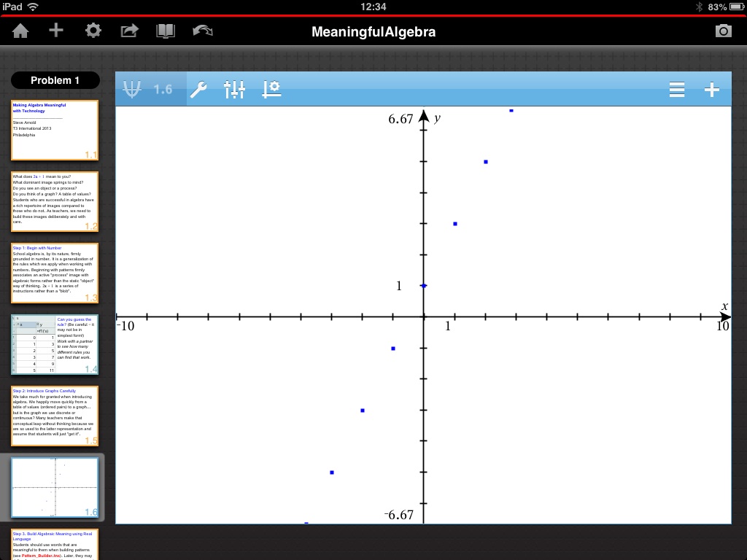
Task: Open the graph tools wrench
Action: pyautogui.click(x=198, y=90)
